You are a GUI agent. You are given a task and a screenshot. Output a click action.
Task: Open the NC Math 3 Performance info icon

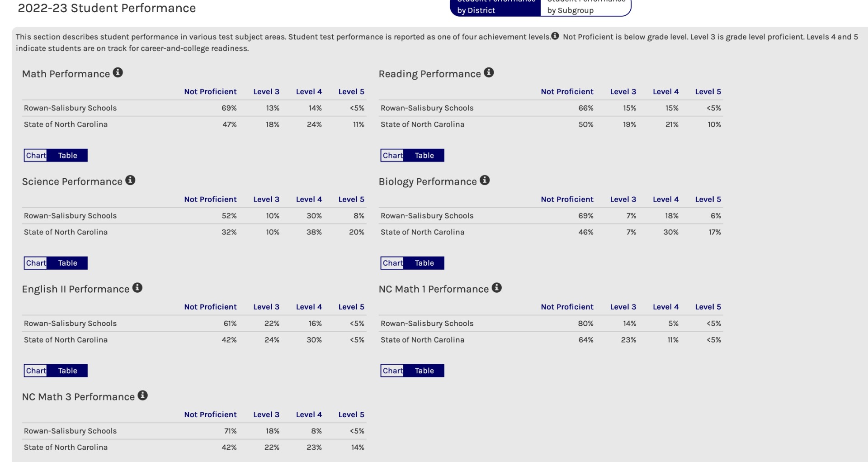point(142,395)
